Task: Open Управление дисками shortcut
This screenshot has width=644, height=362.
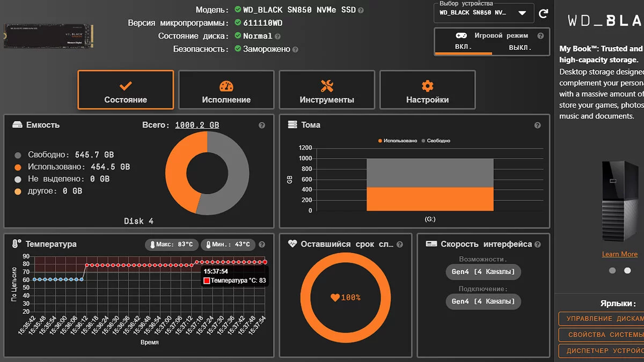Action: [601, 319]
